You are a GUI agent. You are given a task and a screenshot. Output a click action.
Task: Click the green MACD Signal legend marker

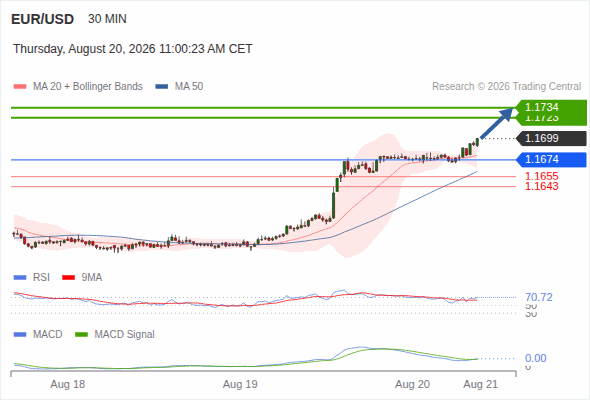pos(81,335)
